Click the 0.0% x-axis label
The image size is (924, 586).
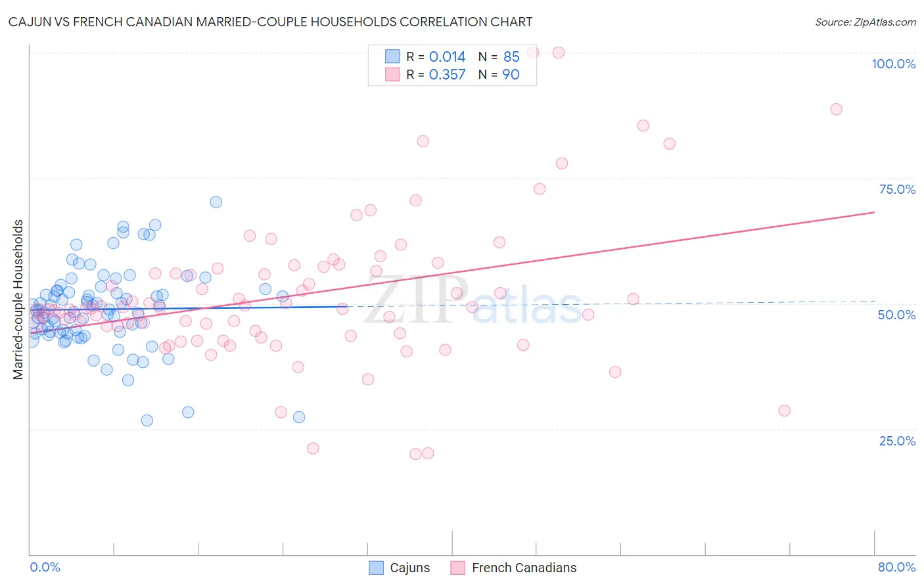click(x=45, y=567)
